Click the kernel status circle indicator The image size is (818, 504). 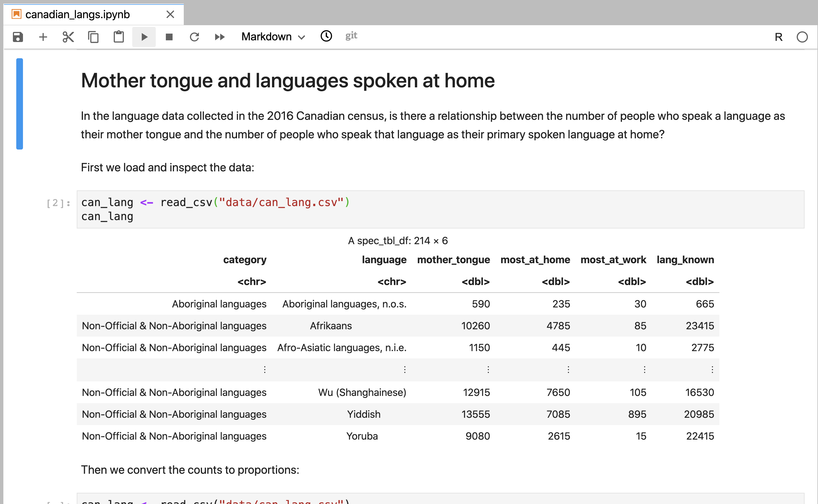click(x=802, y=37)
